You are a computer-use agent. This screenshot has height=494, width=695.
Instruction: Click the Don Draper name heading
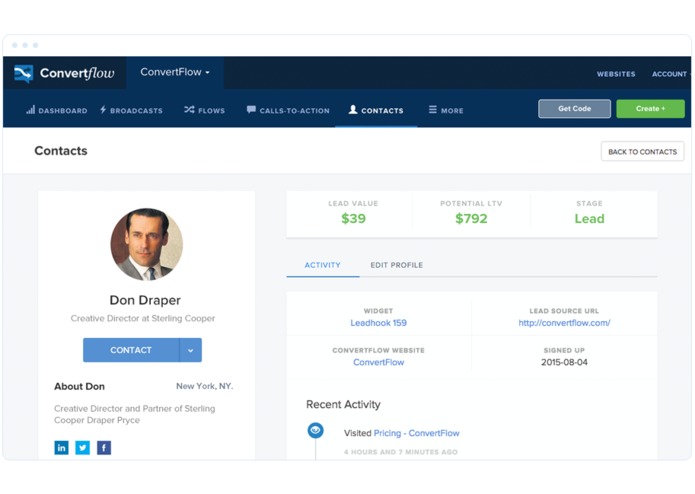145,300
